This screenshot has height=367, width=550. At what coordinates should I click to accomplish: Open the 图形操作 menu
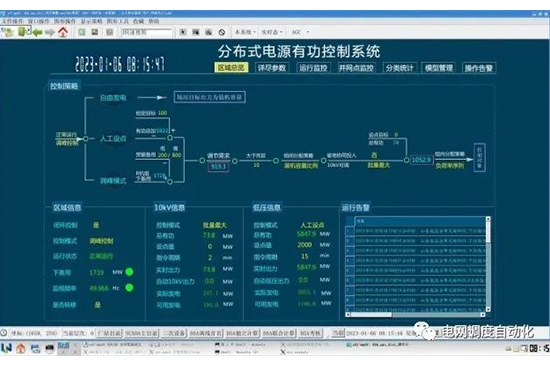click(x=65, y=21)
